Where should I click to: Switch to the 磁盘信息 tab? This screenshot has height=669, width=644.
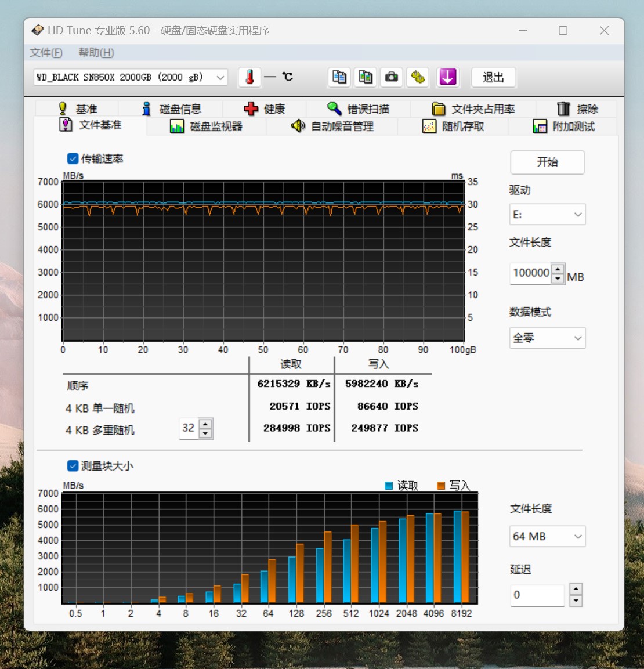pyautogui.click(x=171, y=109)
